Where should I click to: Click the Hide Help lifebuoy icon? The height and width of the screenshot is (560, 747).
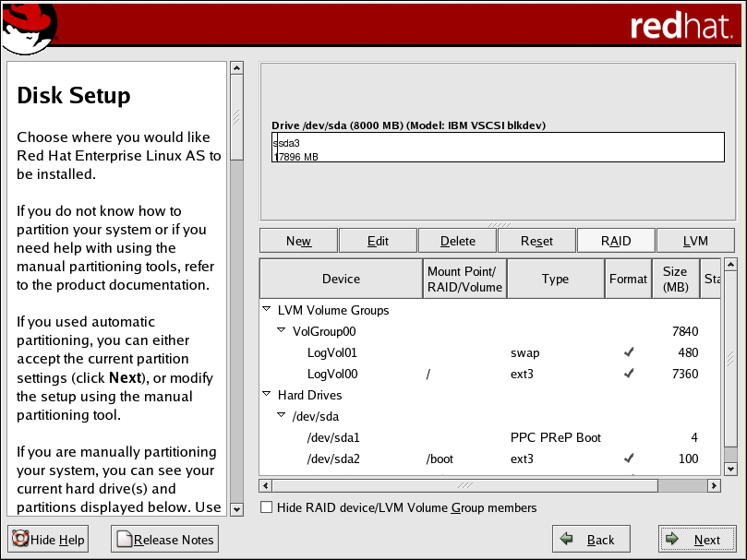[19, 540]
